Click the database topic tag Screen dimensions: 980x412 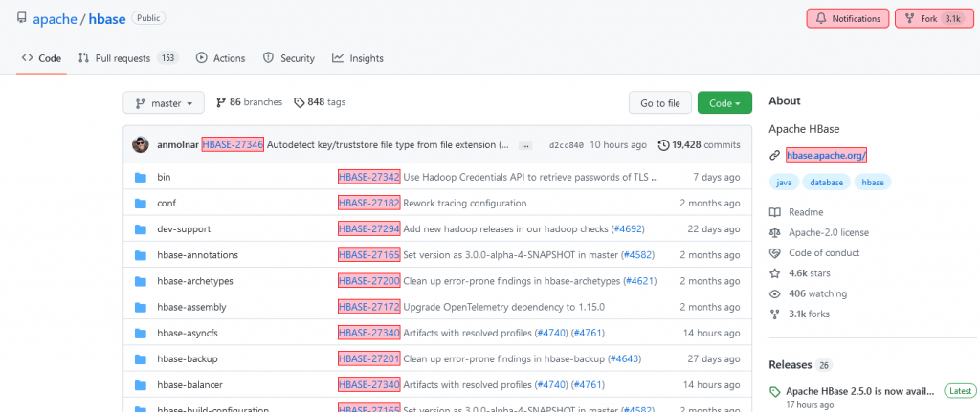[826, 183]
